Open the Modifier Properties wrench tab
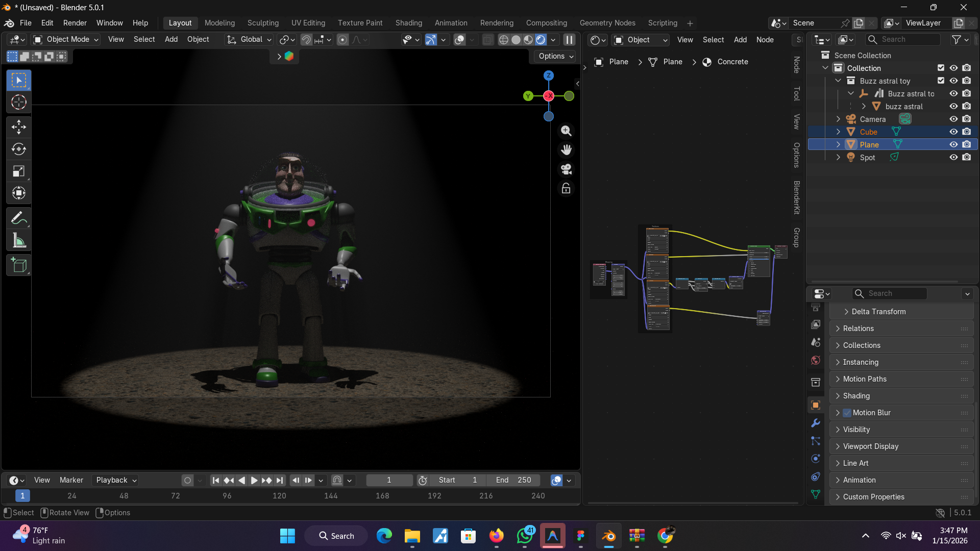 pos(815,423)
